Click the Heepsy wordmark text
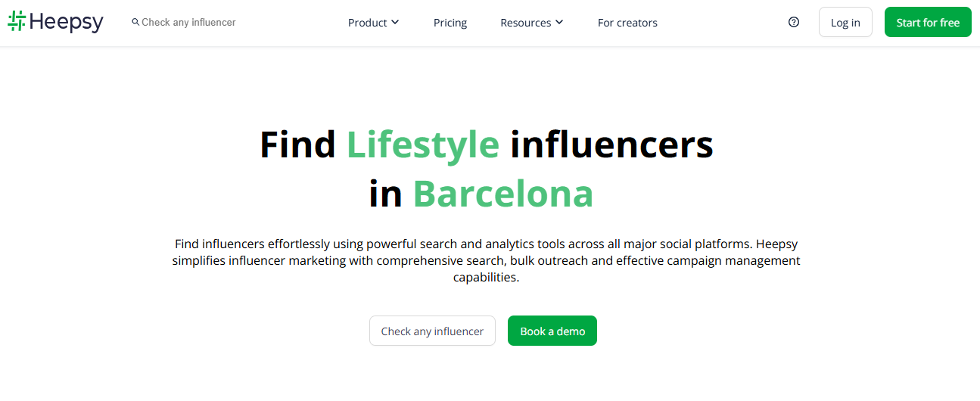Image resolution: width=980 pixels, height=401 pixels. (67, 23)
